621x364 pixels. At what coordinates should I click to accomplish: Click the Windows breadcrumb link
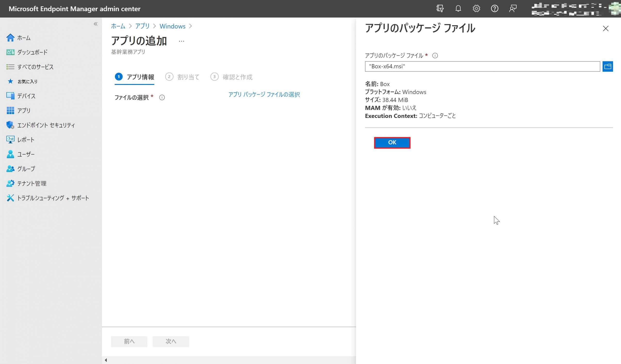click(x=172, y=26)
